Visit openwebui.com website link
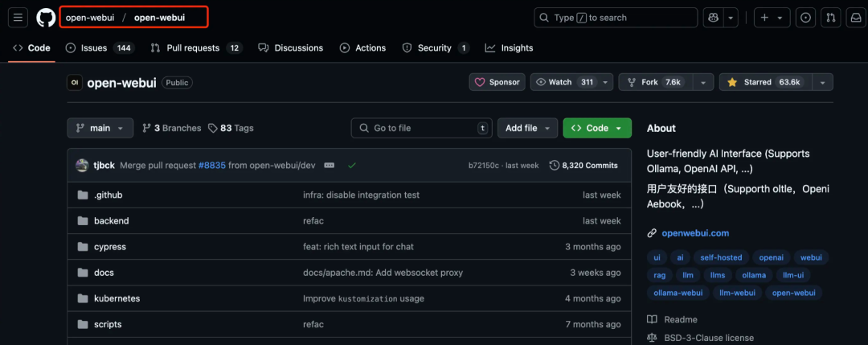Image resolution: width=868 pixels, height=345 pixels. [x=695, y=233]
